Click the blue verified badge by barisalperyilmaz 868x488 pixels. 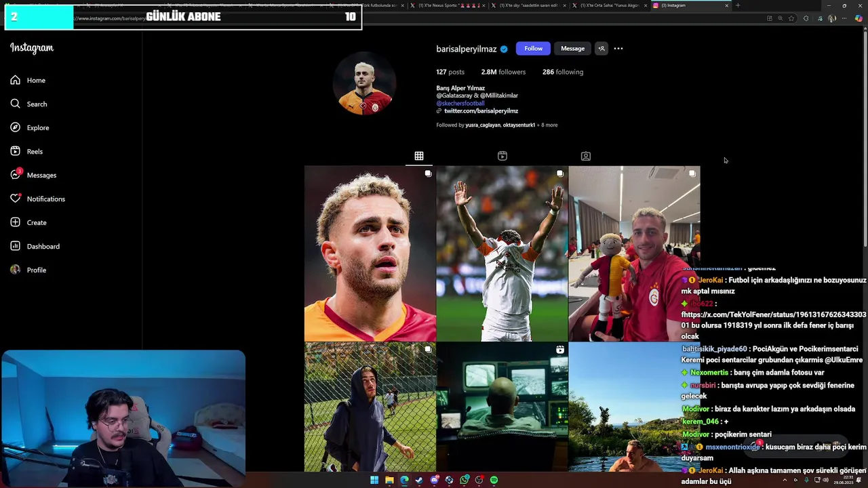pyautogui.click(x=504, y=49)
